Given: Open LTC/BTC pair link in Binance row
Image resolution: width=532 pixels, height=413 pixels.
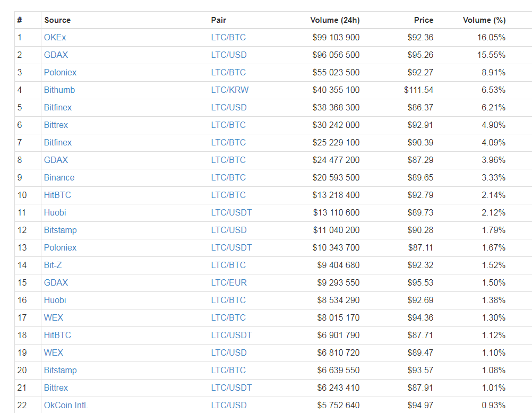Looking at the screenshot, I should [x=228, y=177].
